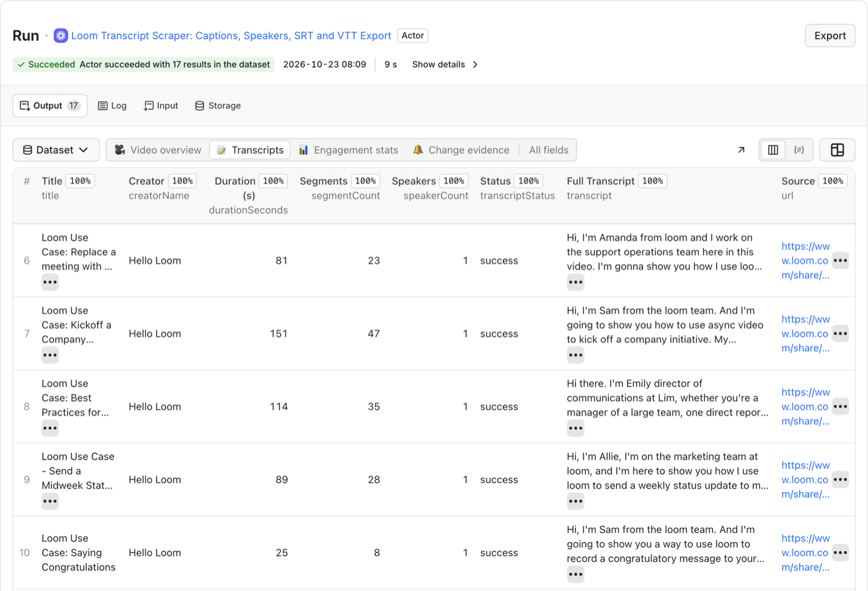Open more options for row 10 source URL
868x591 pixels.
click(840, 553)
